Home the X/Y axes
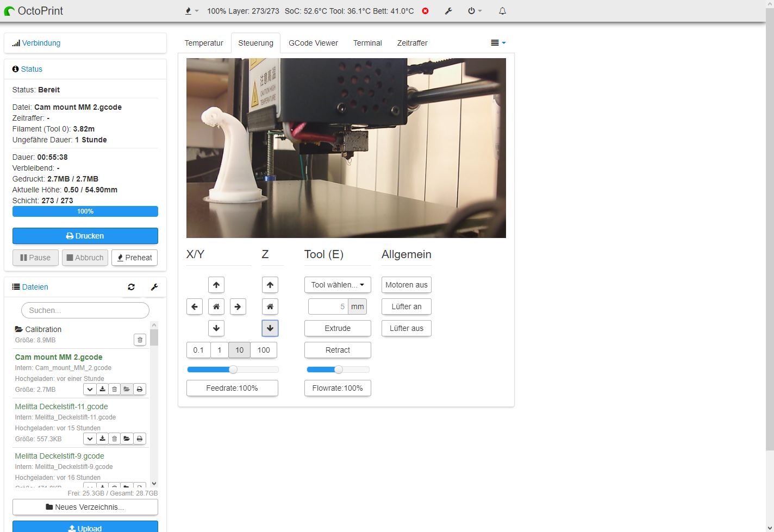Screen dimensions: 774x532 216,306
